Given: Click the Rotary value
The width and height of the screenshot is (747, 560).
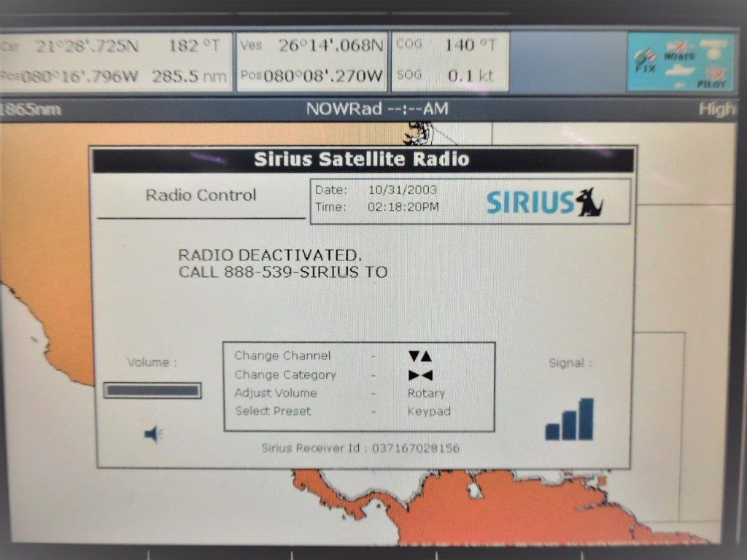Looking at the screenshot, I should 426,393.
